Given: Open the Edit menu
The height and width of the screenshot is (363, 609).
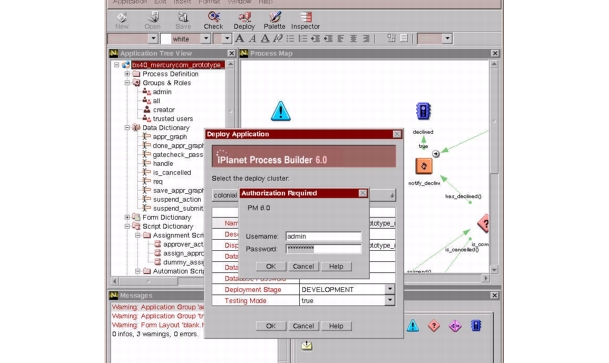Looking at the screenshot, I should [x=160, y=2].
